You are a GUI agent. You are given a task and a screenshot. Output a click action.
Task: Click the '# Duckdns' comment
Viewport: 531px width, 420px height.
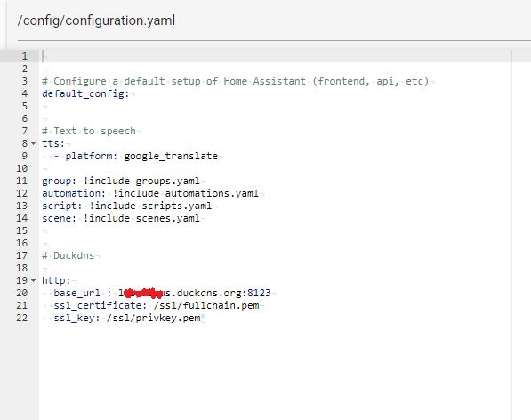tap(68, 255)
